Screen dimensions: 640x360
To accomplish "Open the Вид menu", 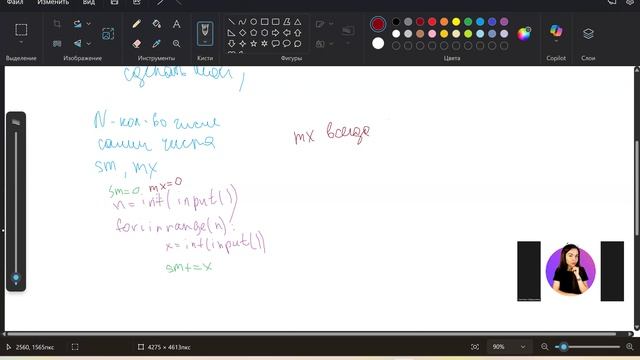I will click(x=89, y=2).
